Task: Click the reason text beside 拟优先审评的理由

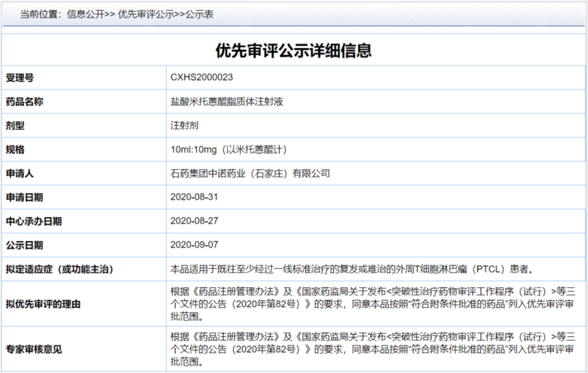Action: pos(373,304)
